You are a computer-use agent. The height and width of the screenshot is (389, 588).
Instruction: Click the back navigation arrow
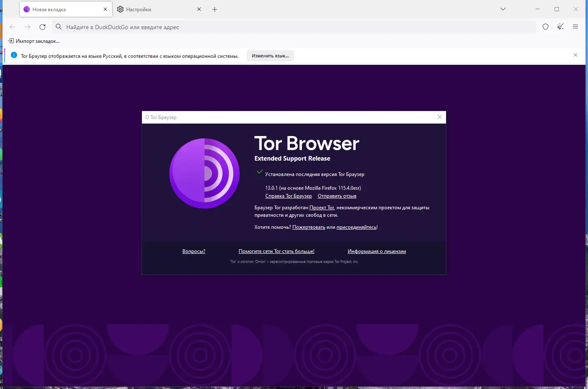pos(12,27)
